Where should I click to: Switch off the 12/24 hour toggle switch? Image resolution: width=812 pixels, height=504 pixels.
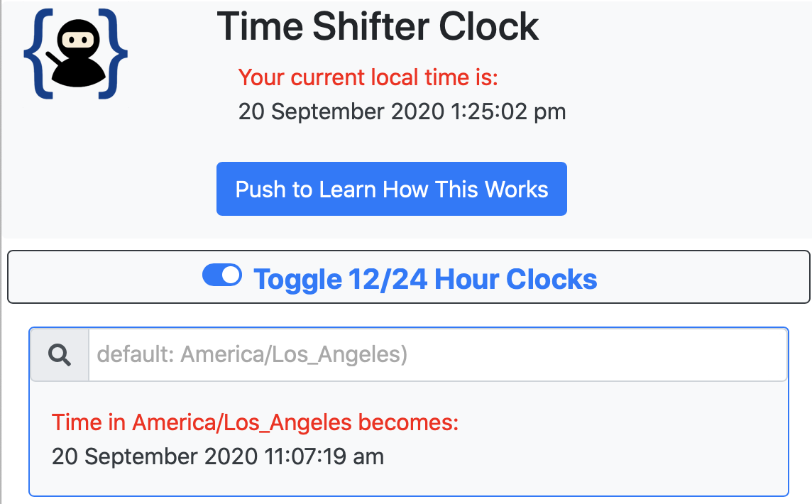coord(222,275)
